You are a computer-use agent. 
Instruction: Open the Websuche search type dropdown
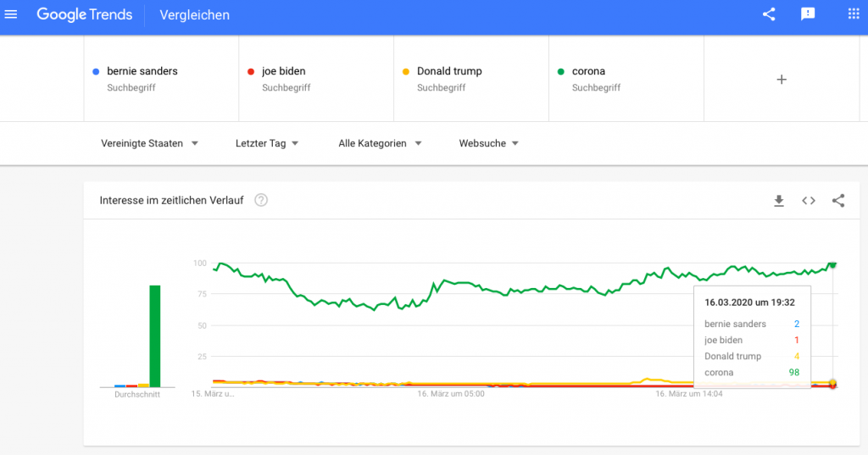pyautogui.click(x=489, y=143)
